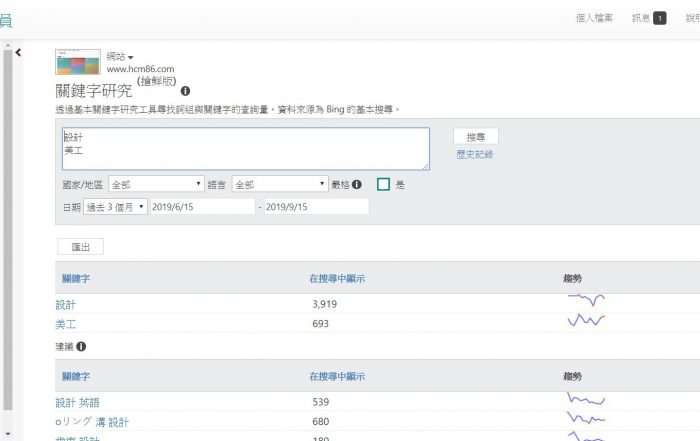The image size is (700, 441).
Task: View the trend sparkline for 設計
Action: tap(586, 300)
